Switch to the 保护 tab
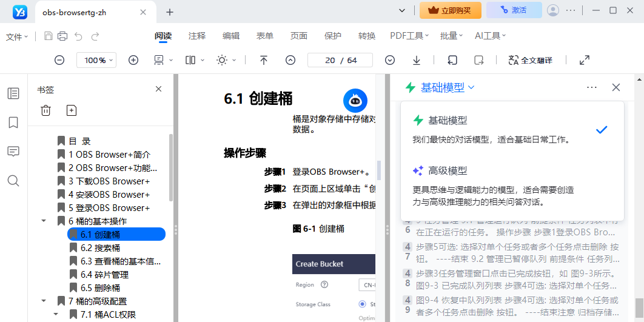Image resolution: width=644 pixels, height=322 pixels. pos(333,36)
